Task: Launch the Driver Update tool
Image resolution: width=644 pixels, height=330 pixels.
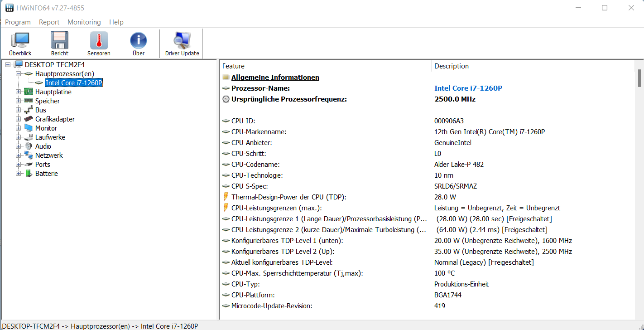Action: tap(182, 44)
